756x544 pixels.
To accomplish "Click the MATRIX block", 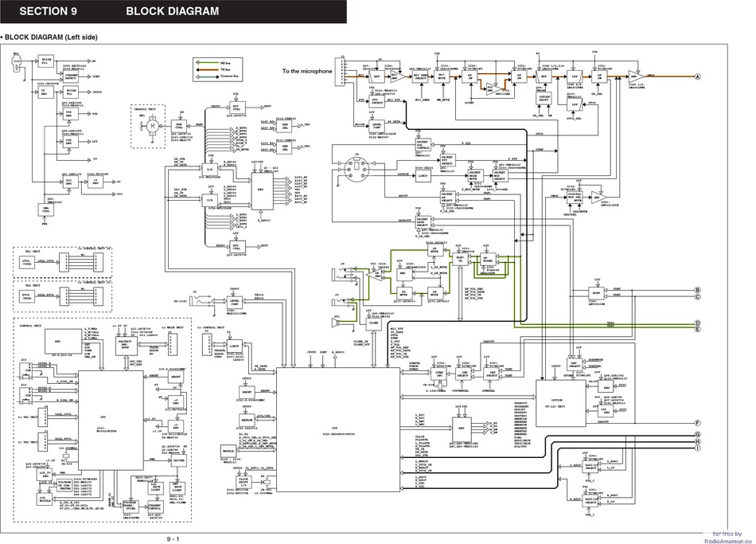I will pyautogui.click(x=227, y=450).
